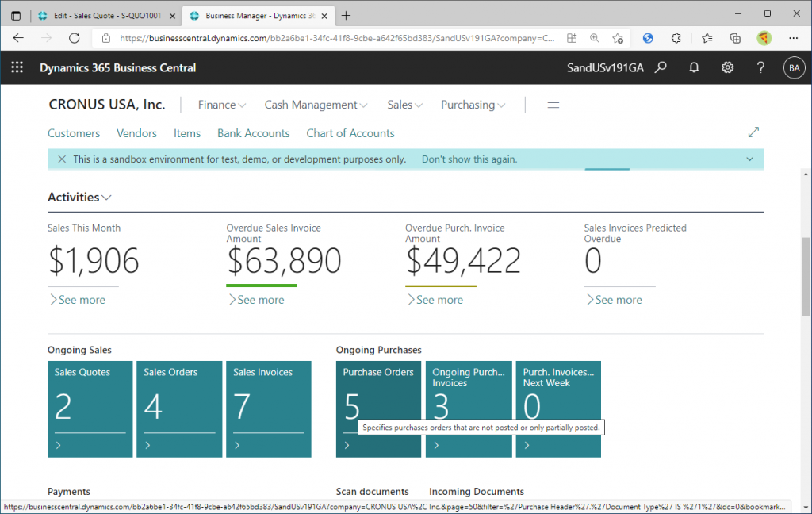Dismiss the sandbox notification with X
Viewport: 812px width, 514px height.
62,159
